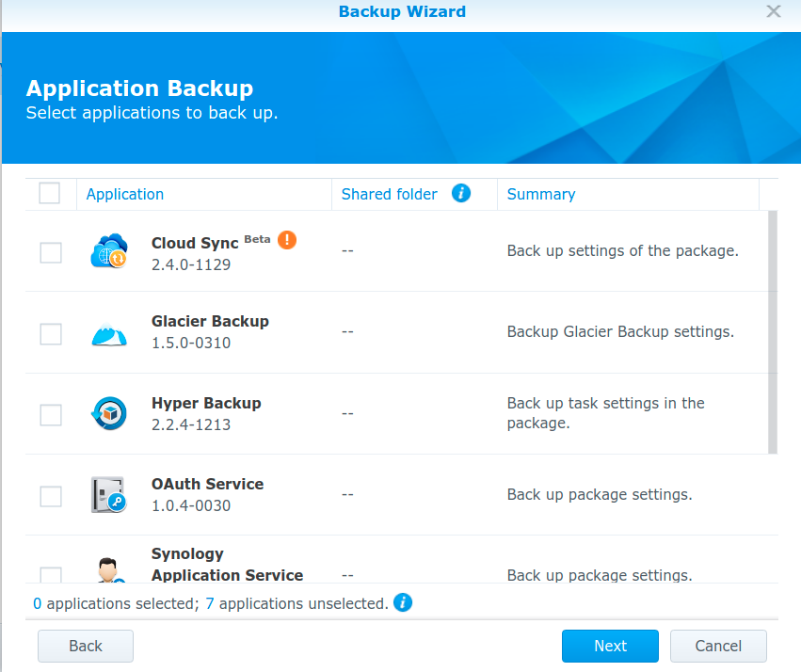Click the info icon next to Shared folder
The height and width of the screenshot is (672, 801).
(x=460, y=193)
